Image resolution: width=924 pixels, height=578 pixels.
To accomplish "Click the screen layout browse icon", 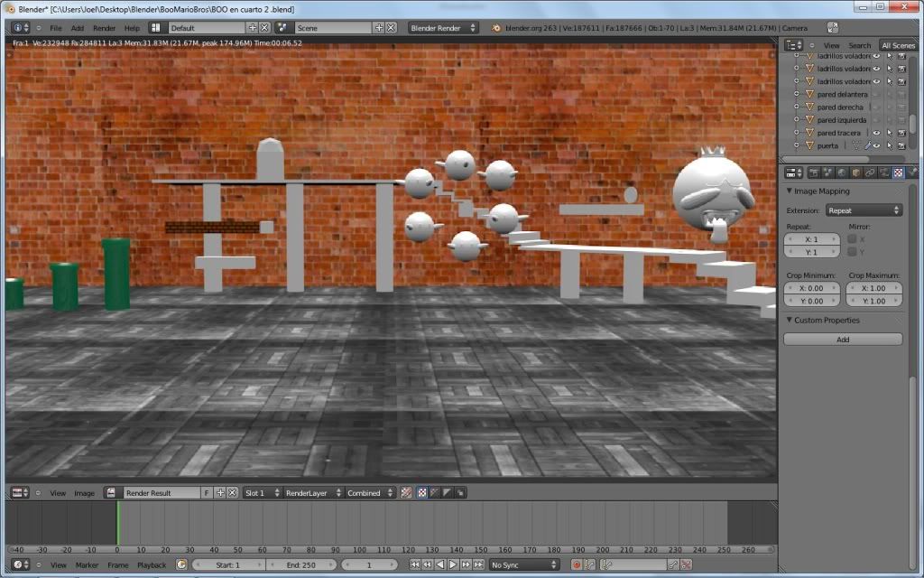I will click(x=155, y=28).
